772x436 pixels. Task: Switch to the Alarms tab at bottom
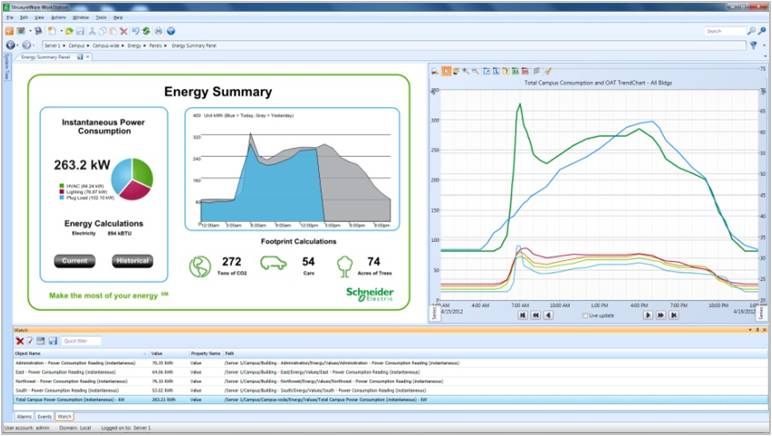pyautogui.click(x=24, y=416)
